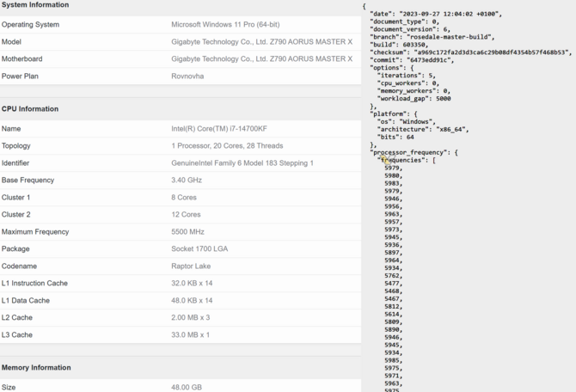
Task: Click the workload_gap 5000 JSON line
Action: 414,99
